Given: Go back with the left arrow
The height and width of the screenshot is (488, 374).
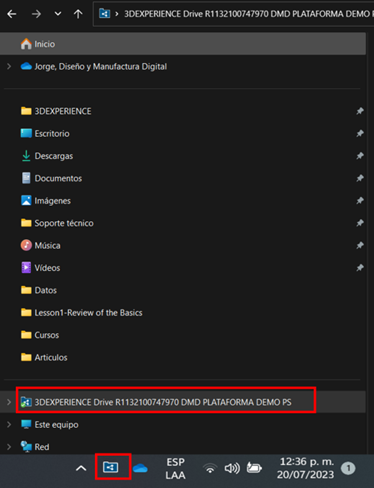Looking at the screenshot, I should (x=12, y=14).
